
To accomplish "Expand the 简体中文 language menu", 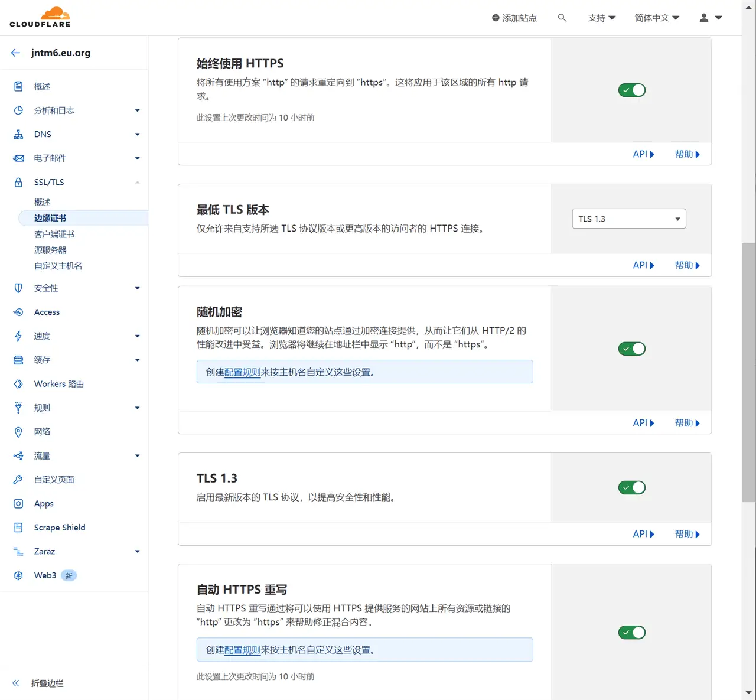I will (x=656, y=18).
